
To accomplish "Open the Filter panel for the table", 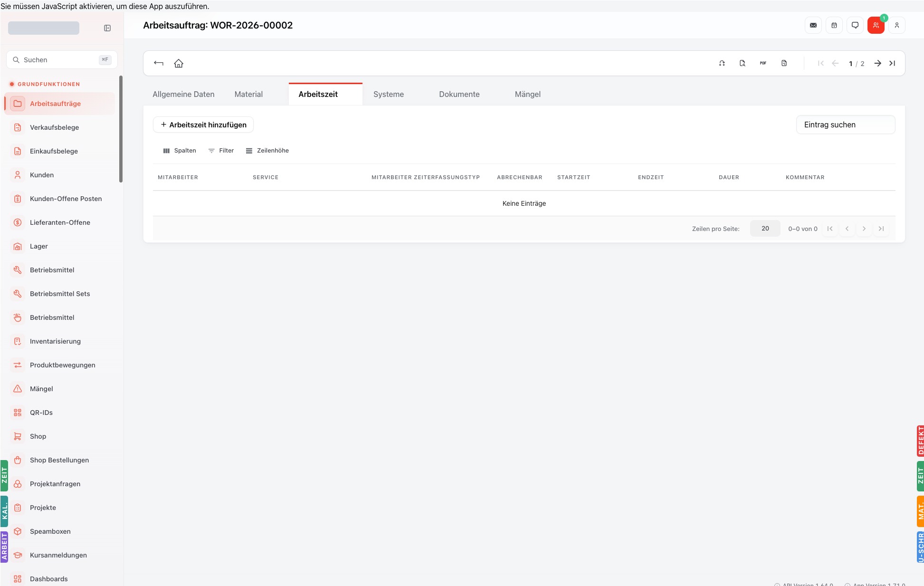I will pyautogui.click(x=221, y=151).
